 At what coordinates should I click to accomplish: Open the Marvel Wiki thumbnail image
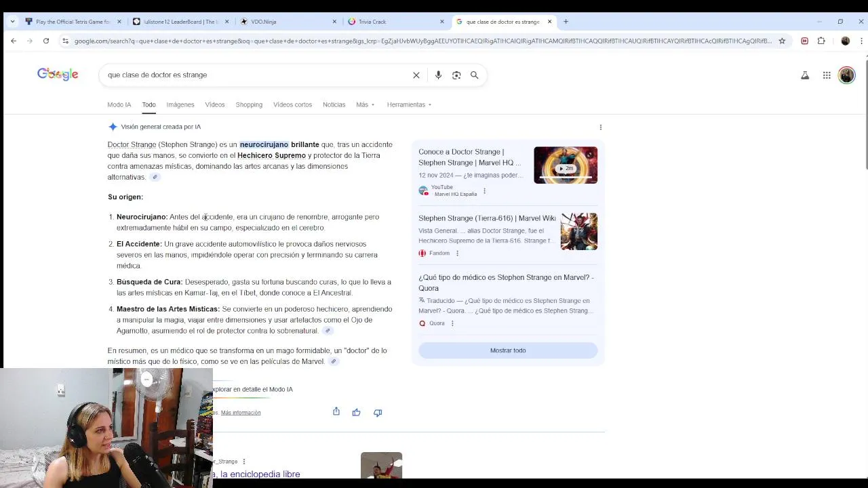click(579, 231)
